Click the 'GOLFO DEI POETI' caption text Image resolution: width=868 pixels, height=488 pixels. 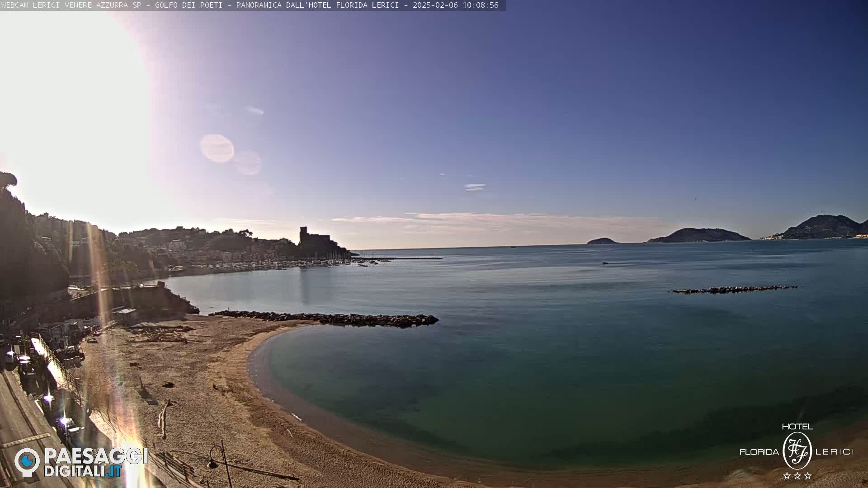(189, 5)
